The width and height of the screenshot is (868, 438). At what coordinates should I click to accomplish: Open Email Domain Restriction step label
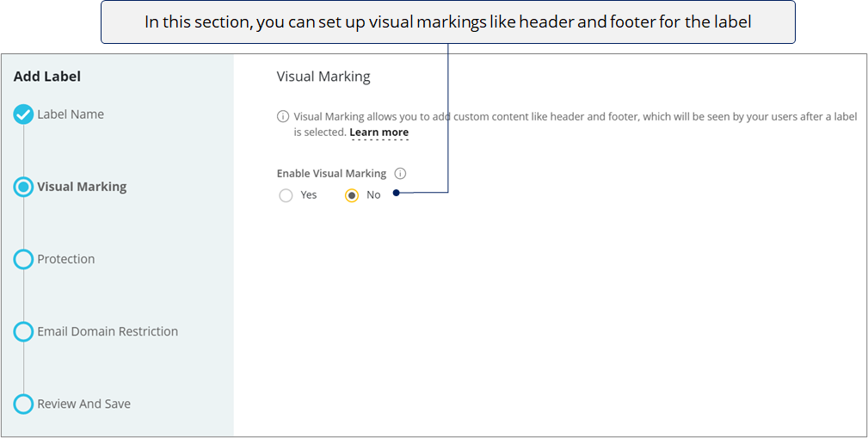(x=108, y=331)
